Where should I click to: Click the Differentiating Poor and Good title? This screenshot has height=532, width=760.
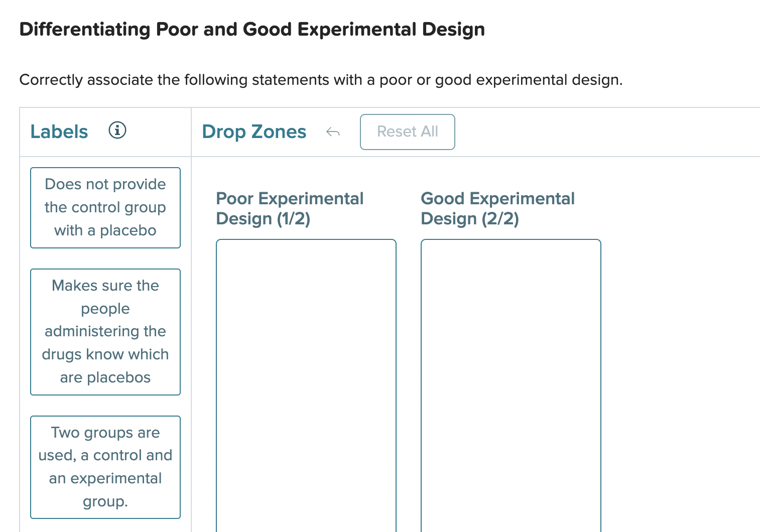point(251,29)
